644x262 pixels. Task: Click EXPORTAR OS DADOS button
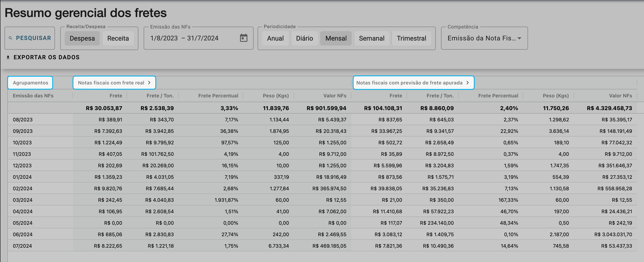[43, 57]
